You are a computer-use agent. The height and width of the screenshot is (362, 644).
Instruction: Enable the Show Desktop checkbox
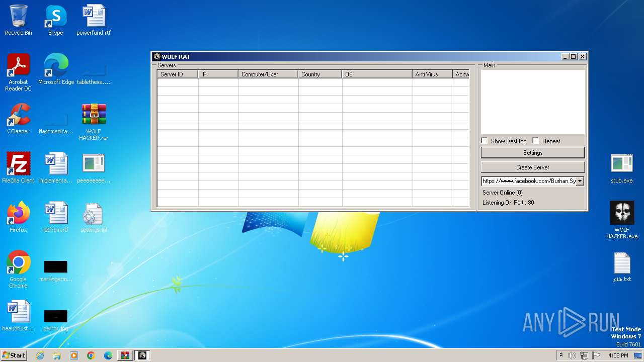485,141
